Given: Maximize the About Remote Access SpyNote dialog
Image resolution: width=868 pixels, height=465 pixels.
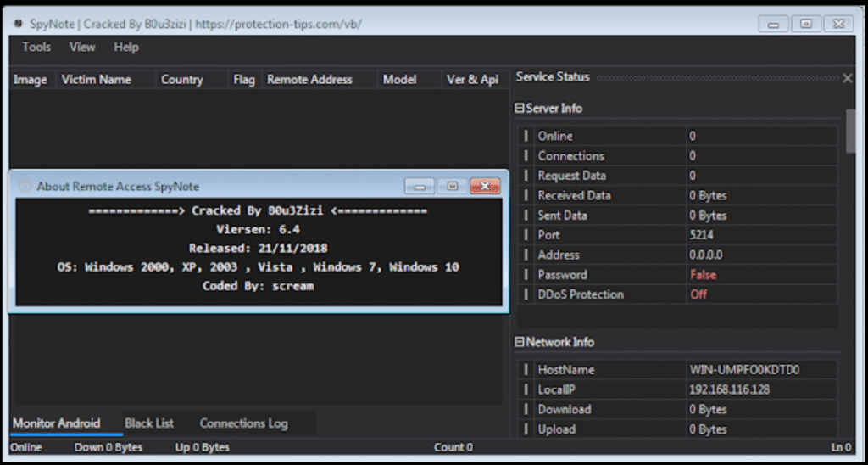Looking at the screenshot, I should click(x=453, y=186).
